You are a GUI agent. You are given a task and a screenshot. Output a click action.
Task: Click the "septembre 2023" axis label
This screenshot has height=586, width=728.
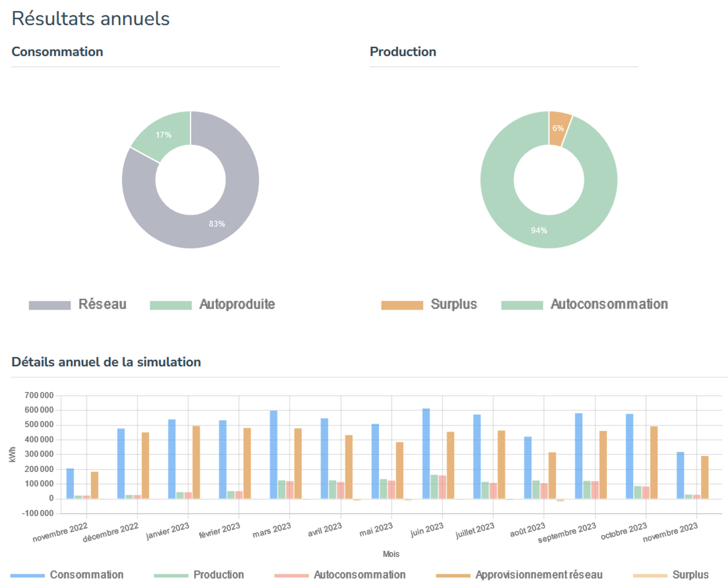[567, 533]
